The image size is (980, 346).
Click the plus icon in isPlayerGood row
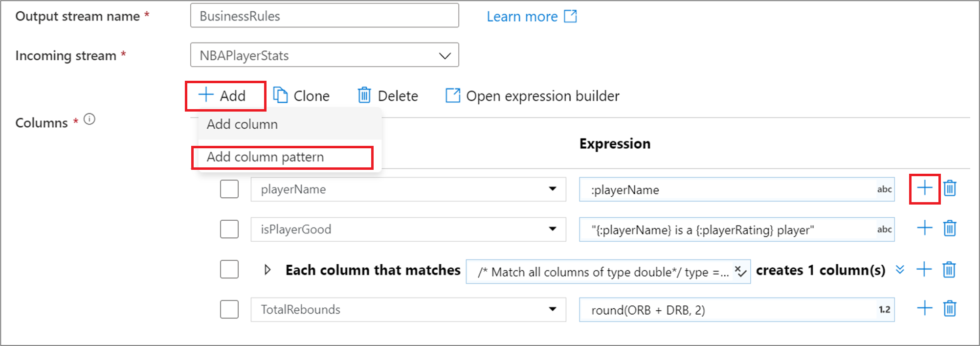[924, 229]
